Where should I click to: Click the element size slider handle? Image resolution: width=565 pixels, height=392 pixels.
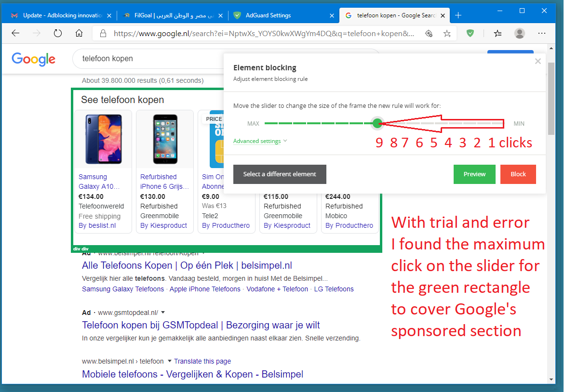(x=377, y=123)
